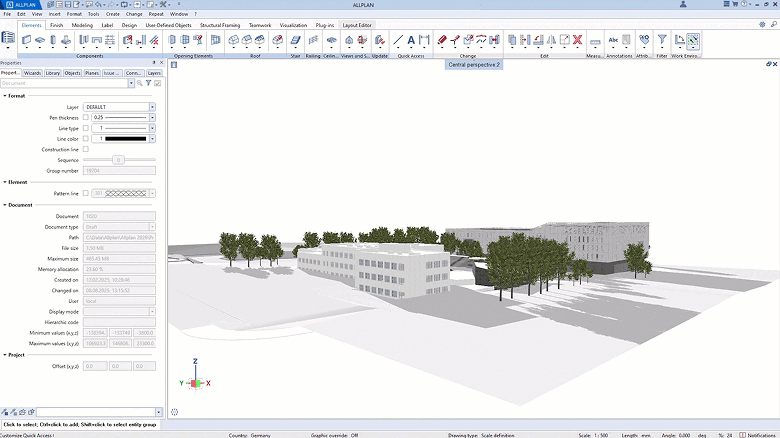Click the filter funnel icon in Properties panel
This screenshot has height=438, width=780.
tap(149, 83)
